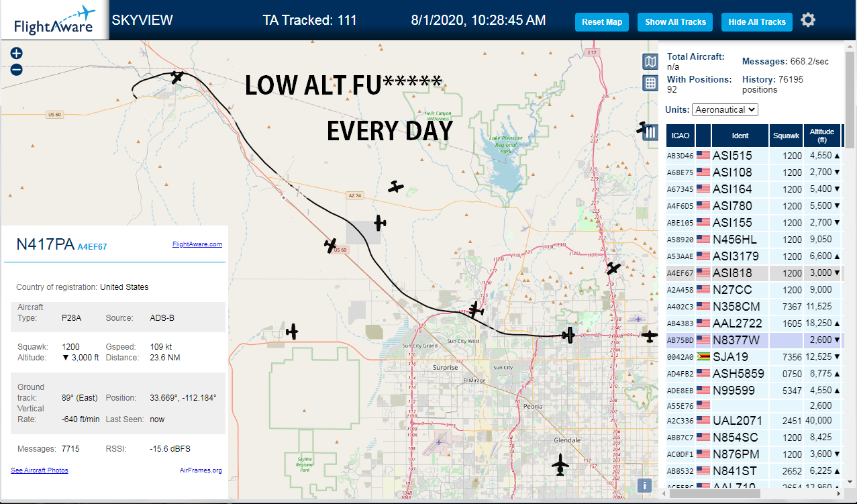This screenshot has width=857, height=504.
Task: Sort table by ICAO column
Action: [680, 136]
